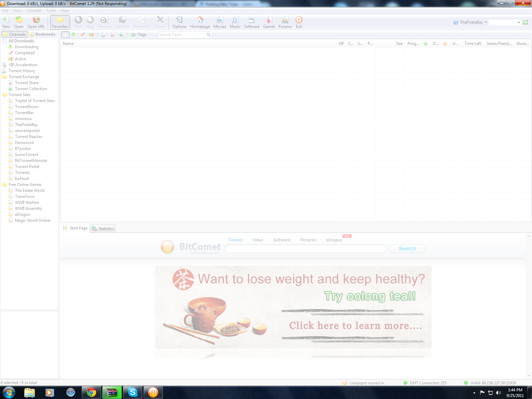Click the Tags filter button
This screenshot has height=399, width=532.
[x=139, y=35]
